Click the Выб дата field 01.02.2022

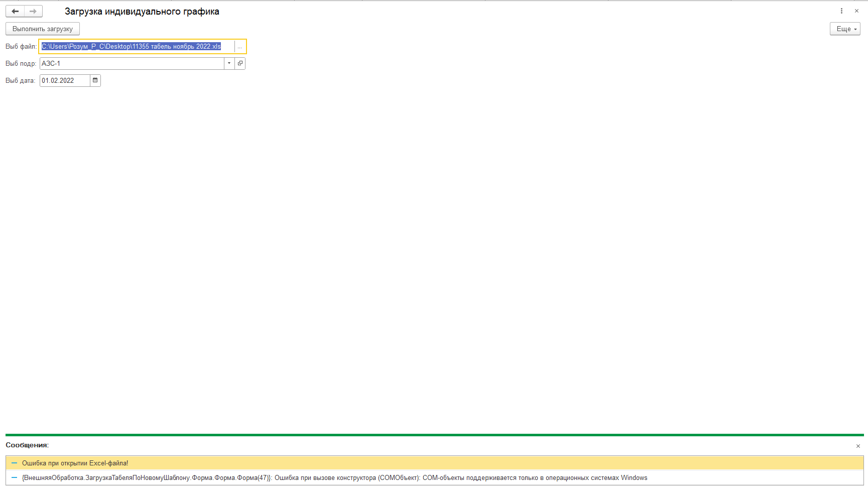point(65,80)
